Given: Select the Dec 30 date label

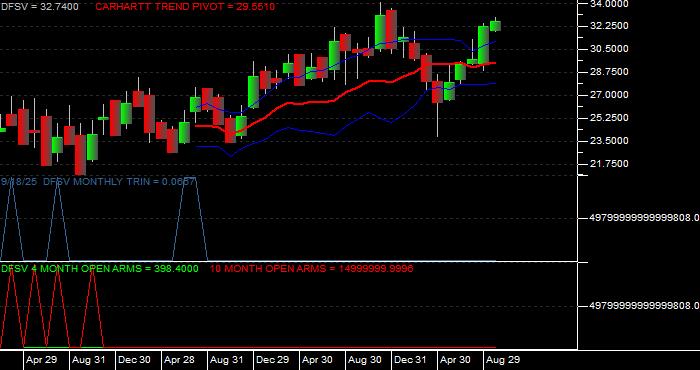Looking at the screenshot, I should [x=134, y=360].
